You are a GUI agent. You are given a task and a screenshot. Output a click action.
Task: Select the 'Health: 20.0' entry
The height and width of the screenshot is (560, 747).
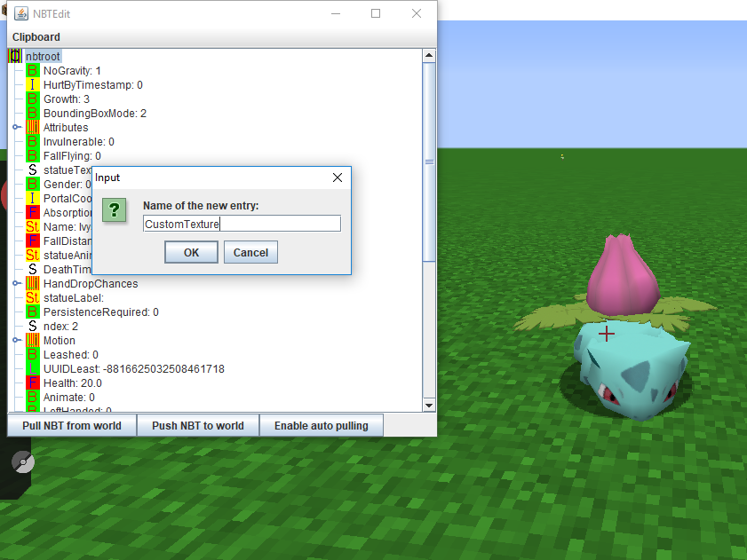73,383
